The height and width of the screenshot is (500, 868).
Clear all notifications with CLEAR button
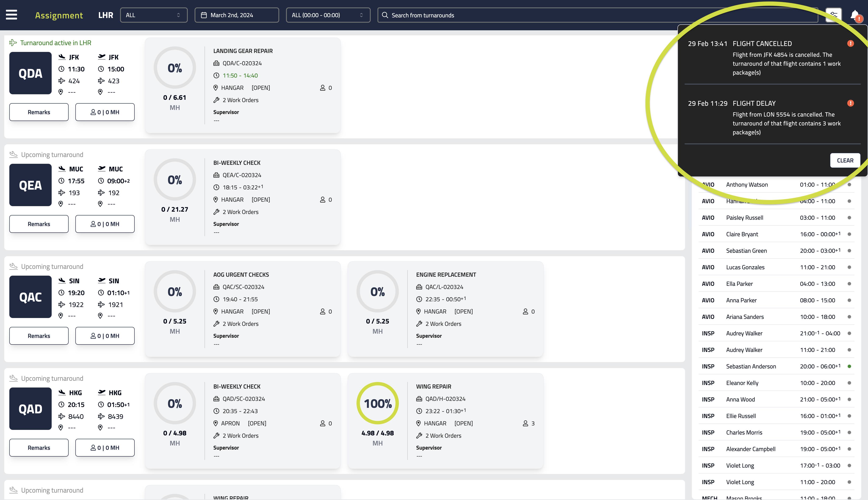point(845,160)
